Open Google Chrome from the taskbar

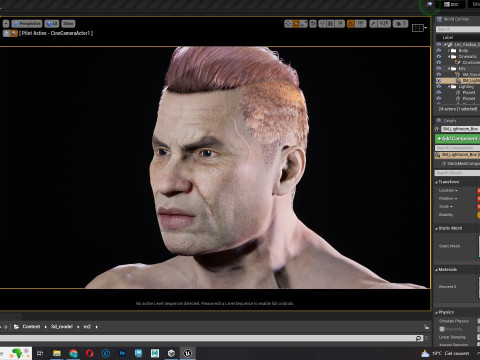pyautogui.click(x=73, y=353)
